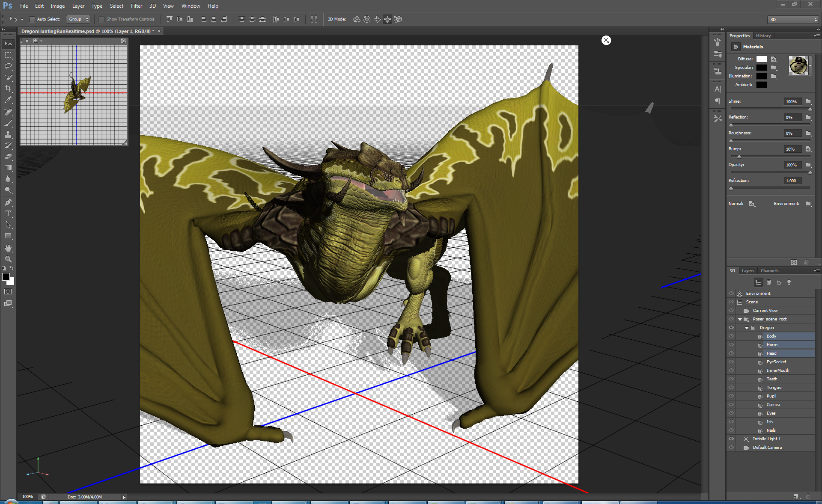Screen dimensions: 822x504
Task: Enable Show Transform Controls checkbox
Action: [101, 19]
